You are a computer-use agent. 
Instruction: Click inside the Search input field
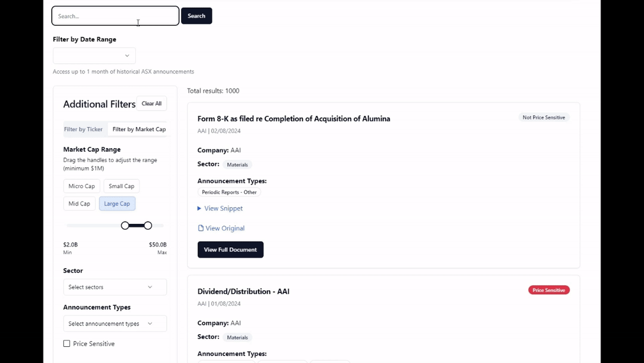pos(114,16)
